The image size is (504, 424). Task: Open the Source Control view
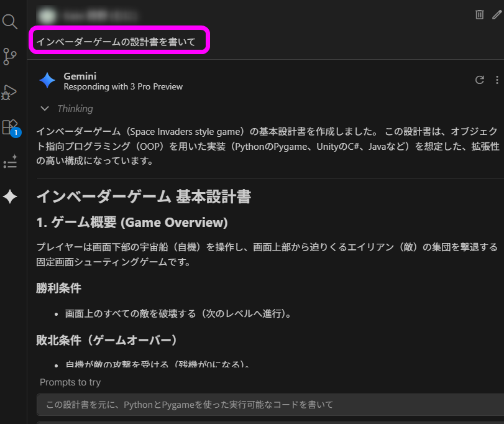(x=10, y=57)
